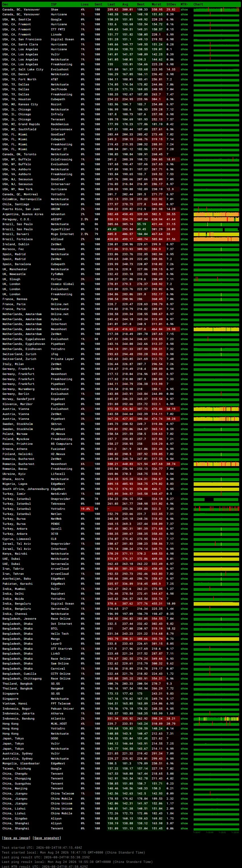The width and height of the screenshot is (242, 868).
Task: Show MTR for Bandung Atlantic row
Action: [x=184, y=718]
